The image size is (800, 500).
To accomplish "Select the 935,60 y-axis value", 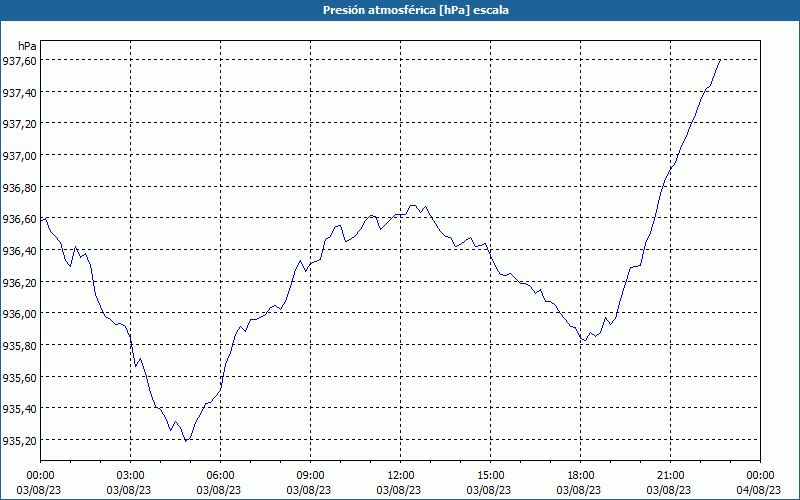I will [x=19, y=378].
